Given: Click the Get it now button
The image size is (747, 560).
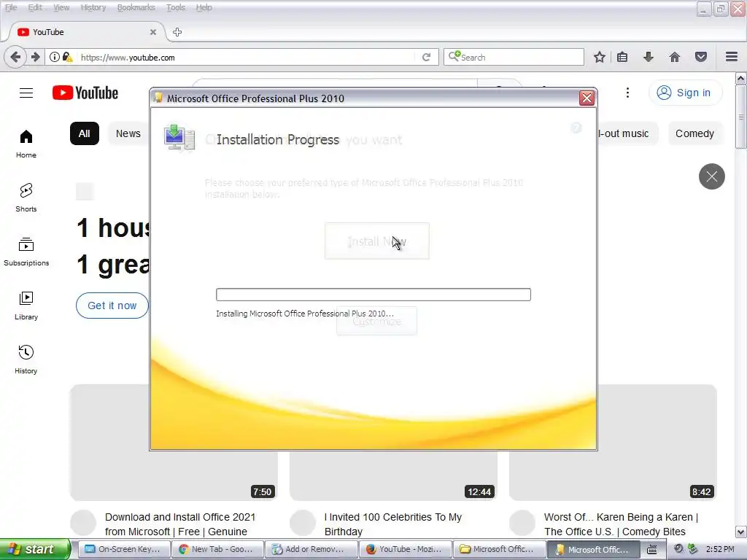Looking at the screenshot, I should (x=112, y=306).
